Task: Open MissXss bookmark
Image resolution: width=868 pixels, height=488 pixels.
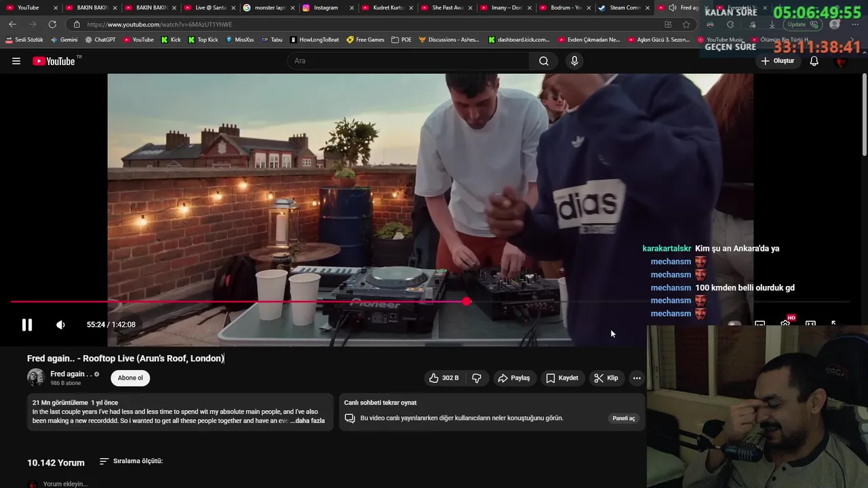Action: pyautogui.click(x=239, y=40)
